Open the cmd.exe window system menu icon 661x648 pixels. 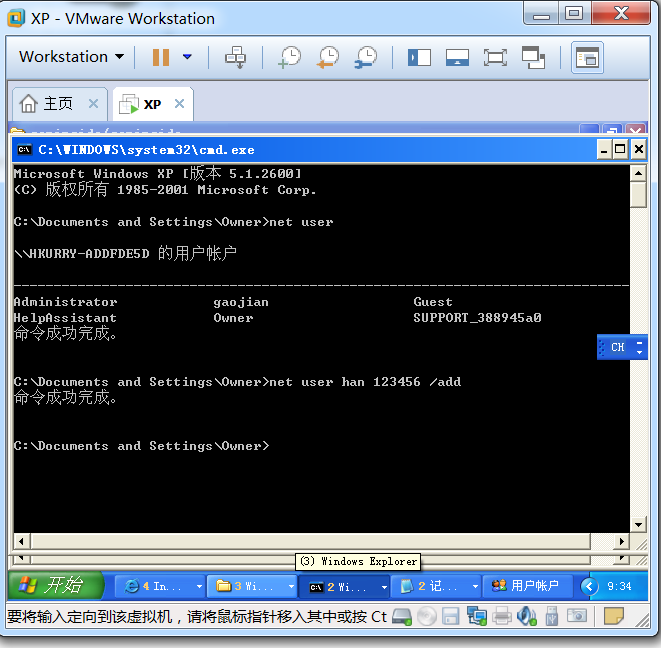click(x=24, y=150)
